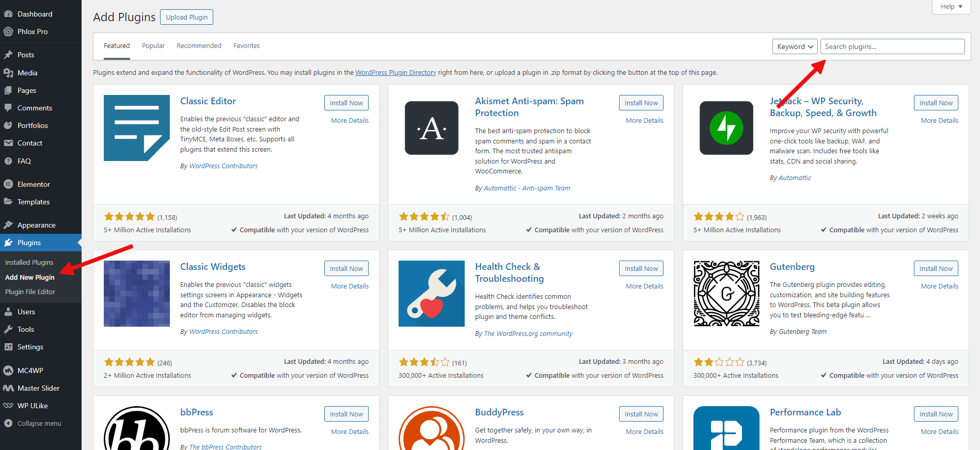This screenshot has height=450, width=980.
Task: Click the Collapse menu arrow icon
Action: [8, 423]
